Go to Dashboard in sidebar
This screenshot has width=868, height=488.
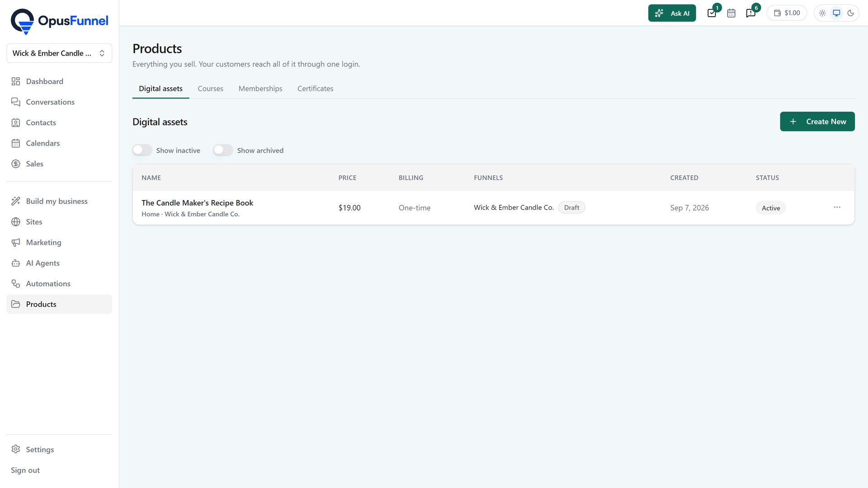coord(59,81)
